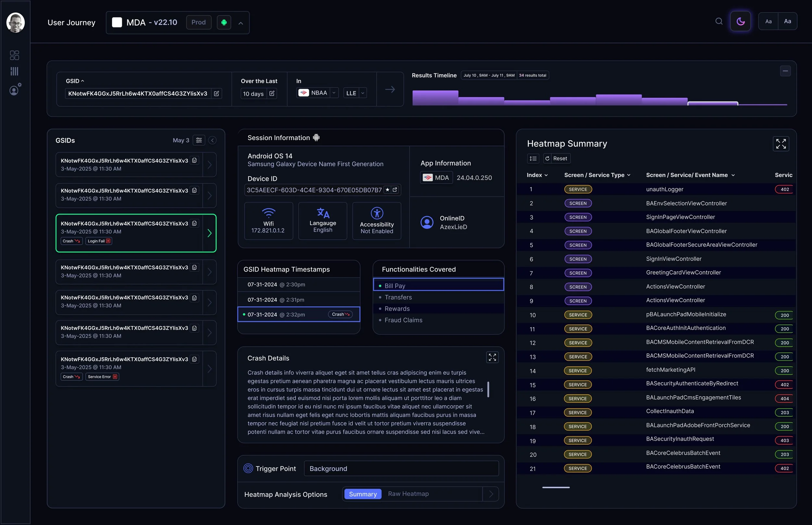Expand the Heatmap Summary panel to fullscreen
Screen dimensions: 812x525
[x=780, y=144]
